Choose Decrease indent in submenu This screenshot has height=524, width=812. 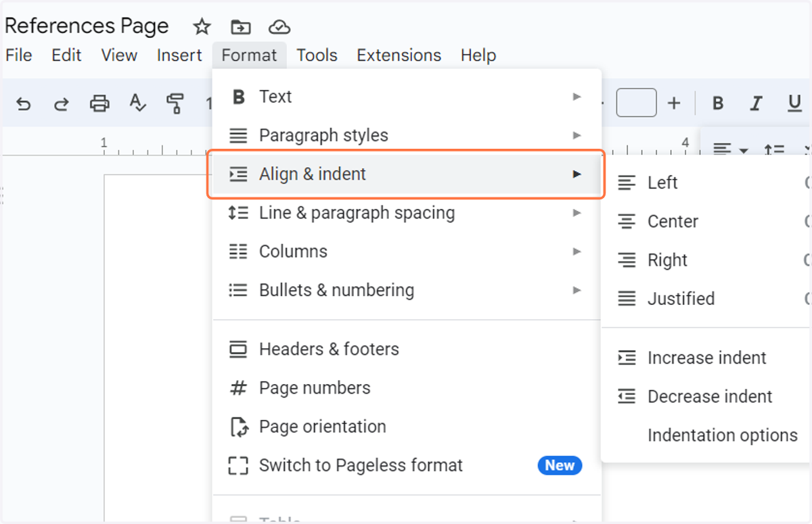(x=706, y=396)
